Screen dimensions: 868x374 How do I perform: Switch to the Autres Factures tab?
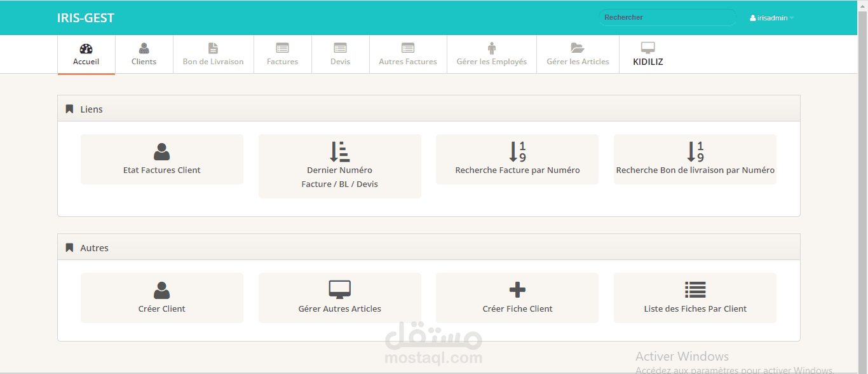tap(407, 54)
